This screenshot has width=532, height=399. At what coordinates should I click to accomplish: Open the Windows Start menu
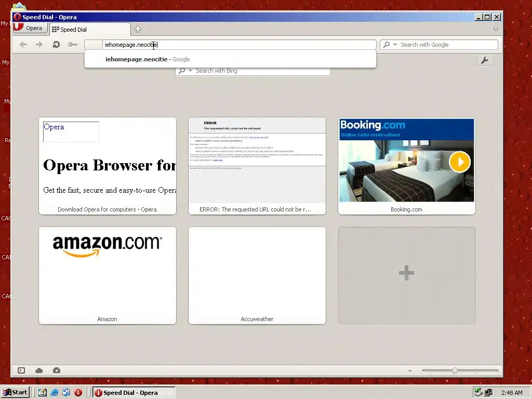pos(15,393)
